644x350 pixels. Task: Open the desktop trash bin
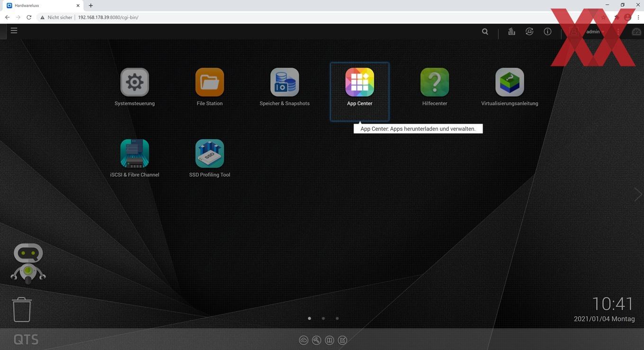click(x=22, y=310)
